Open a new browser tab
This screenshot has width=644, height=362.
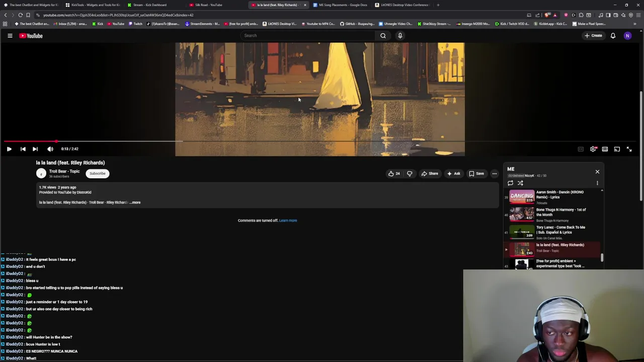[x=438, y=5]
